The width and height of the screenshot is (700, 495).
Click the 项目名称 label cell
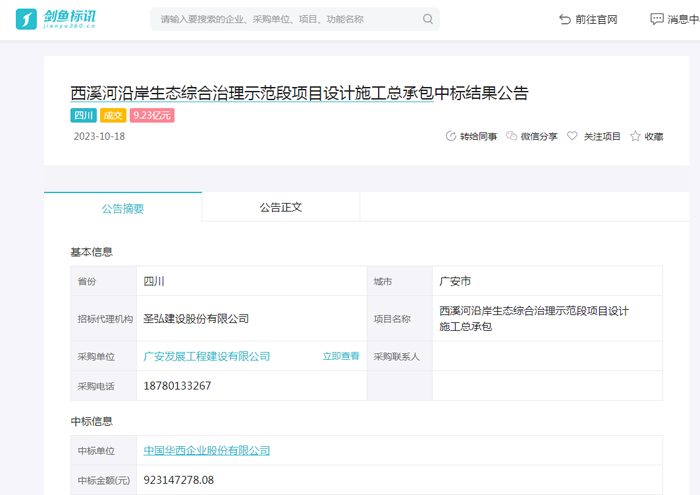[400, 319]
